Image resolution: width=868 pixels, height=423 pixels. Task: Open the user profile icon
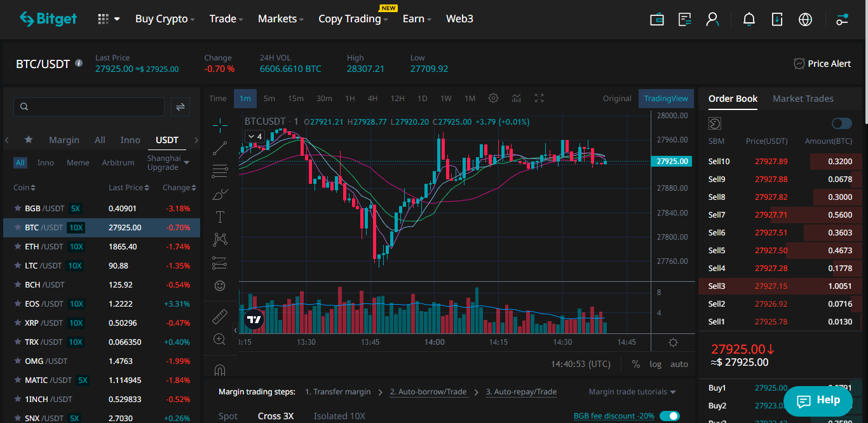click(712, 19)
